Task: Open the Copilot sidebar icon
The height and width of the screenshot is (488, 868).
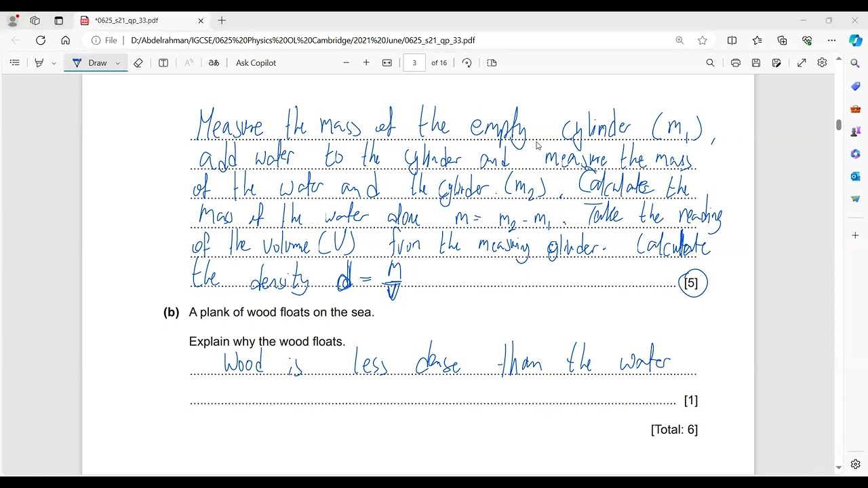Action: (x=856, y=40)
